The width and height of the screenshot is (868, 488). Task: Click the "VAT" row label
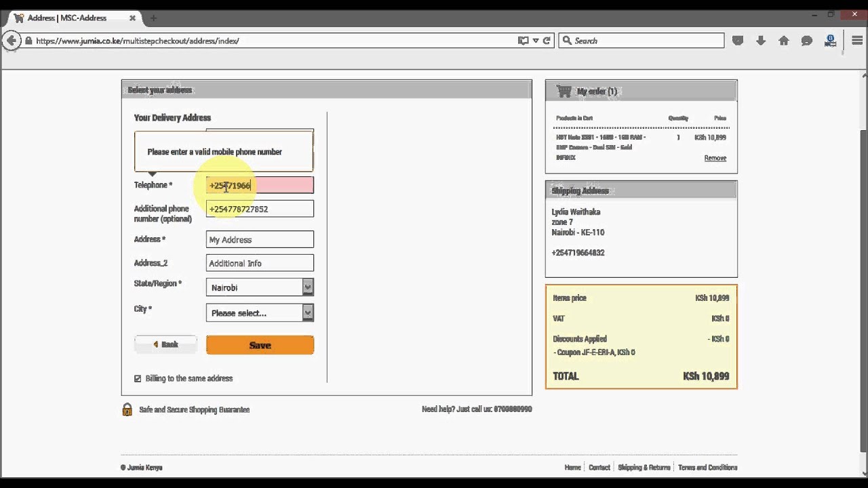click(559, 318)
